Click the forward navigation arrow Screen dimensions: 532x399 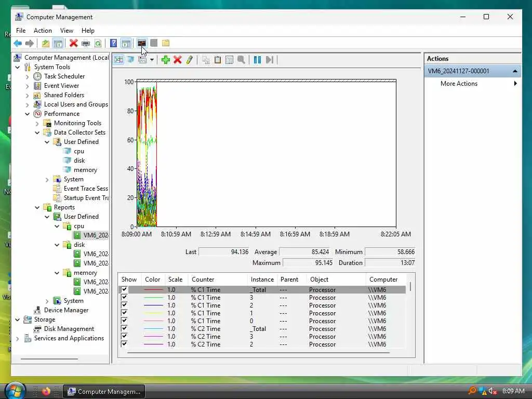click(x=30, y=43)
